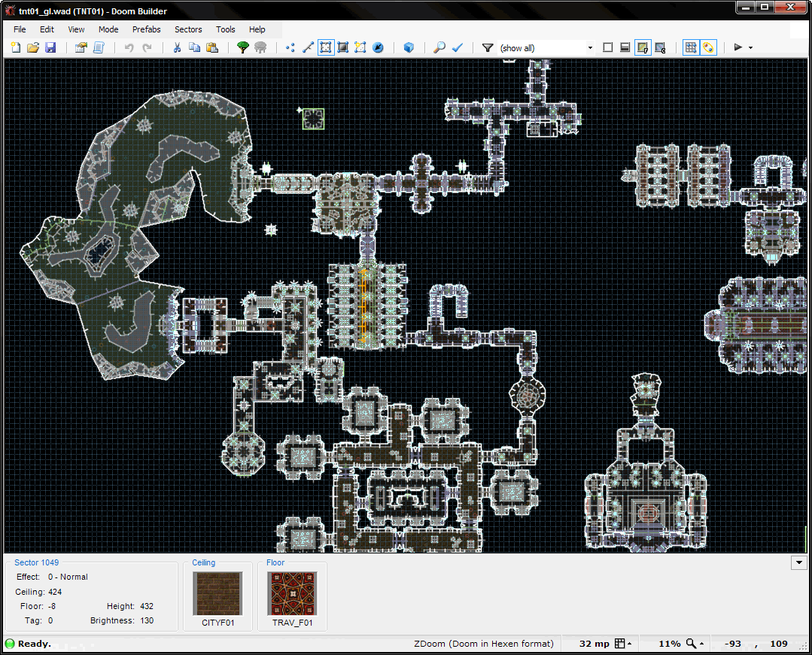The width and height of the screenshot is (812, 655).
Task: Collapse the info panel with arrow button
Action: tap(799, 562)
